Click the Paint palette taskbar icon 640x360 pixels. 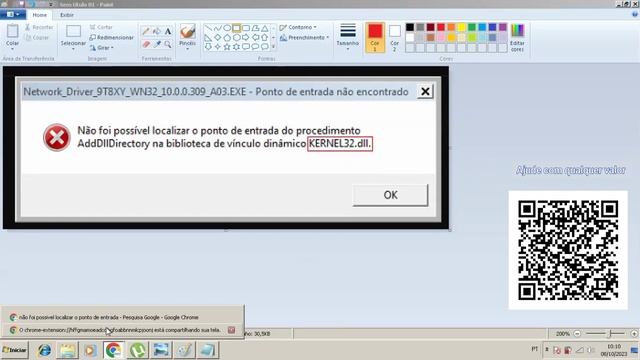[185, 350]
